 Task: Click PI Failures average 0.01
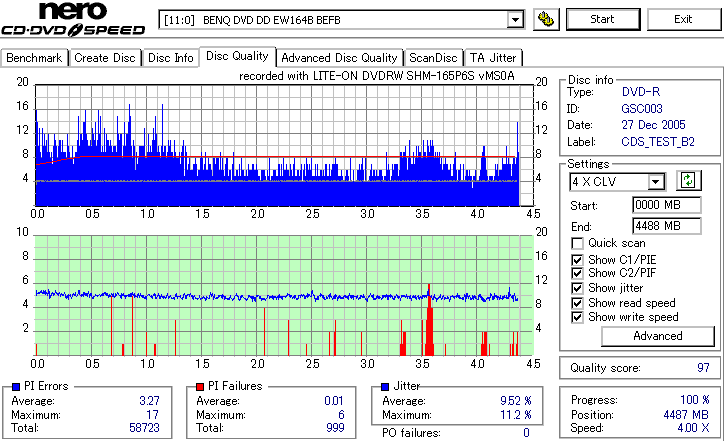click(x=334, y=401)
